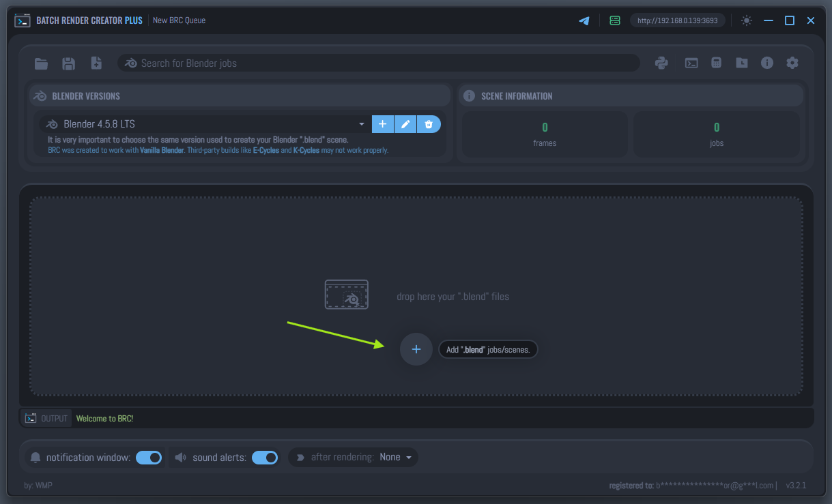Open the after rendering None dropdown
The width and height of the screenshot is (832, 504).
point(396,457)
